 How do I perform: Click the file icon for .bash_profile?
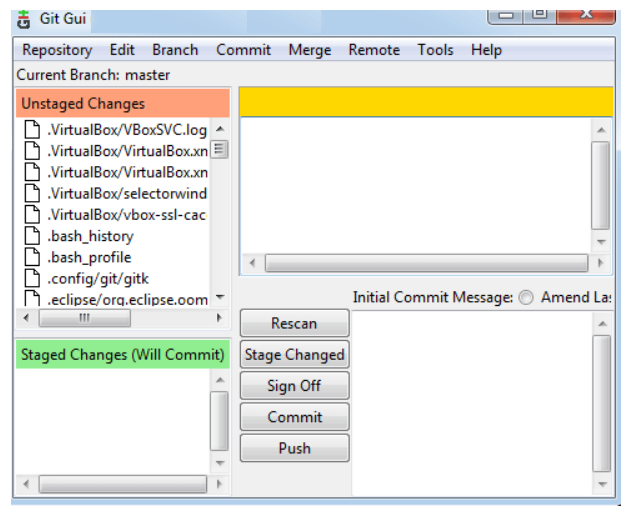click(x=32, y=257)
